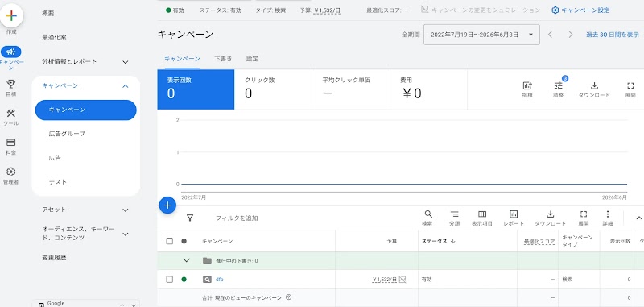Click the フィルタを追加 field
Viewport: 644px width, 307px height.
pos(237,218)
